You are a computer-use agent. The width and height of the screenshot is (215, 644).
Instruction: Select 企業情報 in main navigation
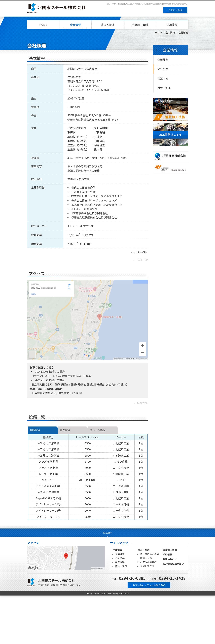pyautogui.click(x=75, y=25)
